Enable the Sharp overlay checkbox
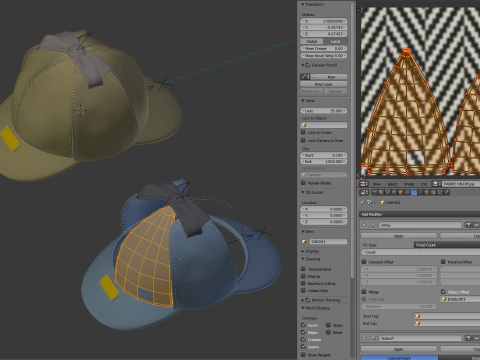Image resolution: width=480 pixels, height=360 pixels. [x=328, y=325]
